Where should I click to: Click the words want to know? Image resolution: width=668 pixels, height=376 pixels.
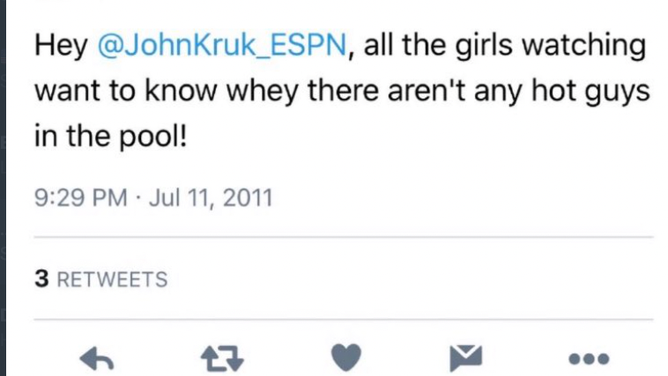click(x=126, y=91)
